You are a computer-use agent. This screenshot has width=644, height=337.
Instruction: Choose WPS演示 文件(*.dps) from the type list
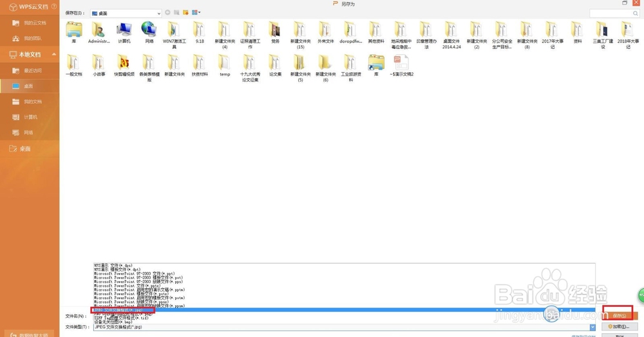tap(344, 265)
